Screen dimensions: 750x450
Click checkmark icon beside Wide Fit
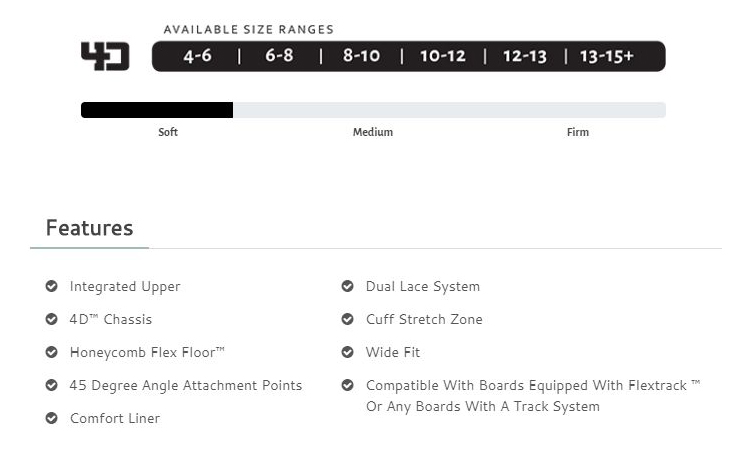pyautogui.click(x=348, y=352)
